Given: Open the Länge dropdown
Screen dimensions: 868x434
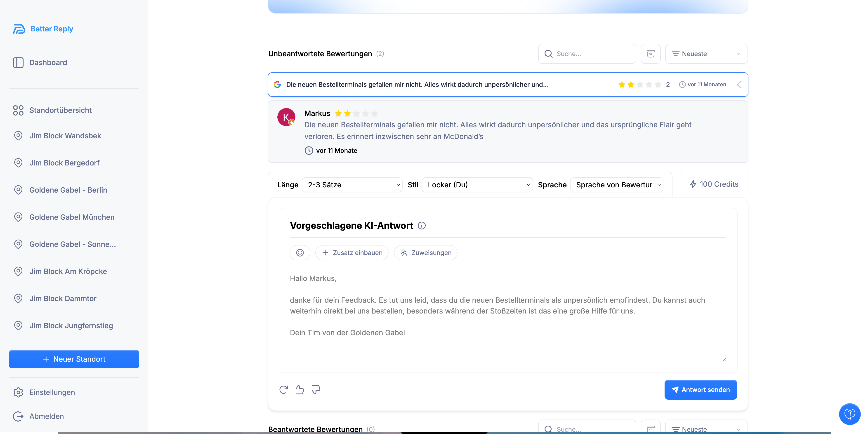Looking at the screenshot, I should click(x=352, y=185).
